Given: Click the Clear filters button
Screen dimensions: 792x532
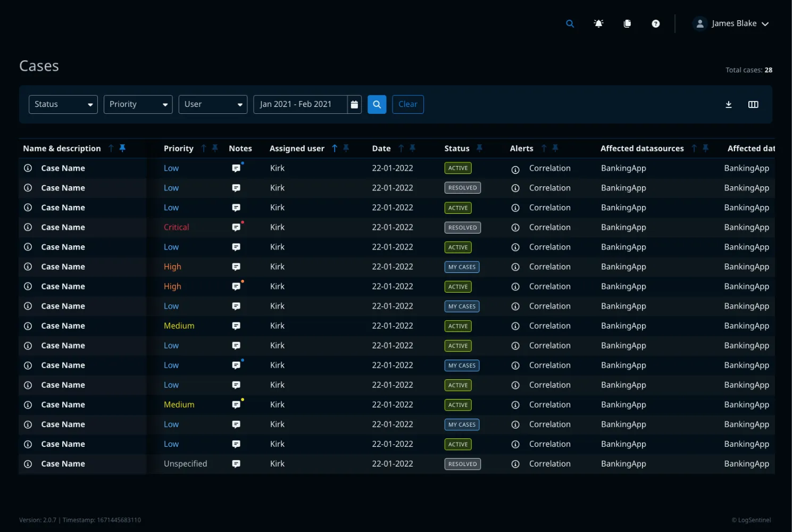Looking at the screenshot, I should coord(407,104).
